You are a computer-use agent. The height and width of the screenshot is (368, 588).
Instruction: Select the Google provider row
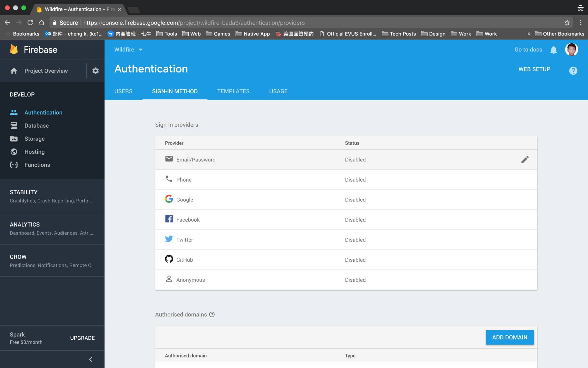point(346,200)
